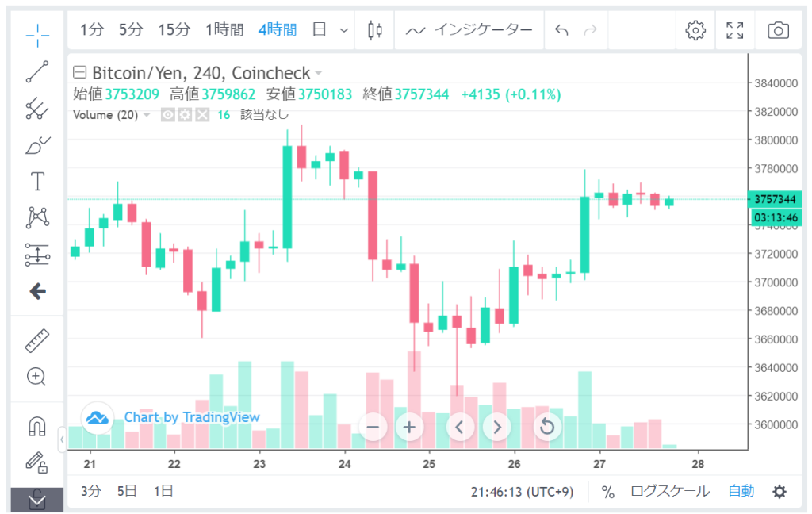This screenshot has height=514, width=812.
Task: Expand the Volume (20) indicator menu arrow
Action: pyautogui.click(x=147, y=115)
